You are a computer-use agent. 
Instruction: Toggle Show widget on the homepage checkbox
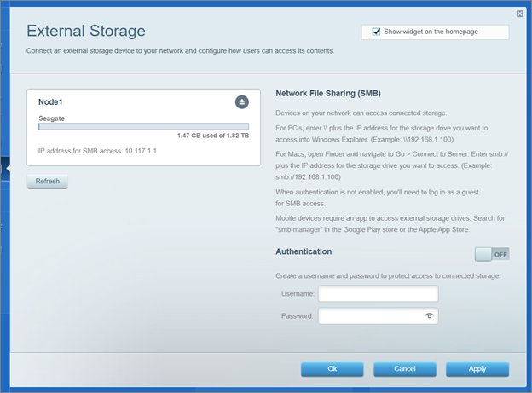[x=376, y=32]
